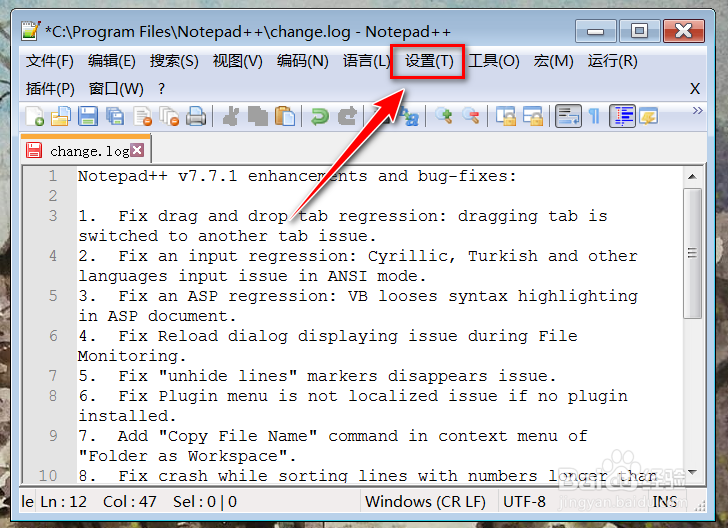Click the text "Fix Plugin menu is not localized"
The image size is (728, 528).
point(278,396)
